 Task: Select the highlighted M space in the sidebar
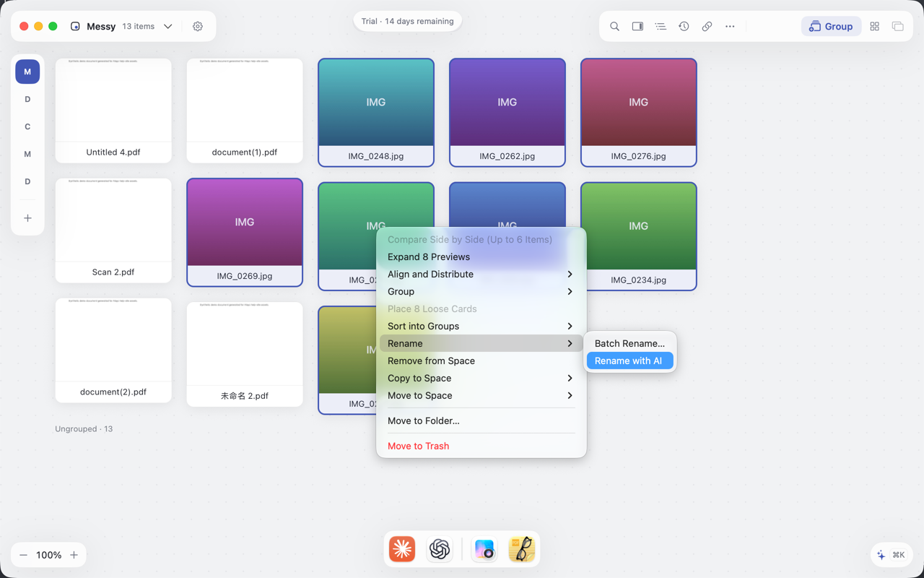click(x=27, y=72)
